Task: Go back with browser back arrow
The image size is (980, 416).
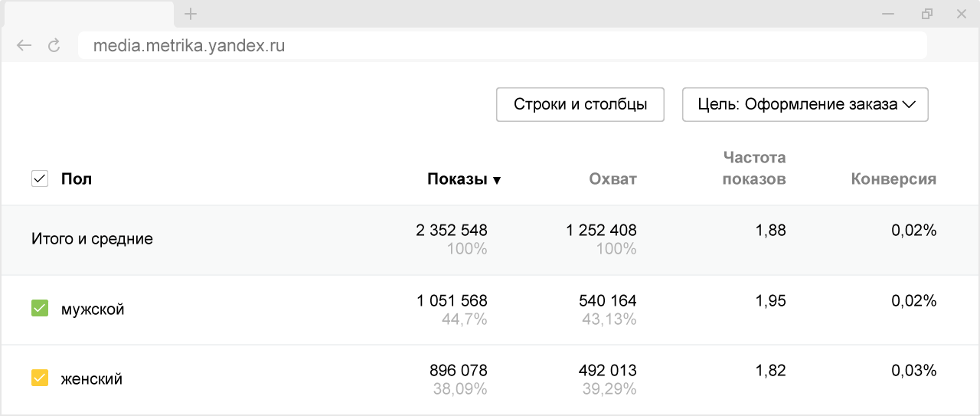Action: (24, 46)
